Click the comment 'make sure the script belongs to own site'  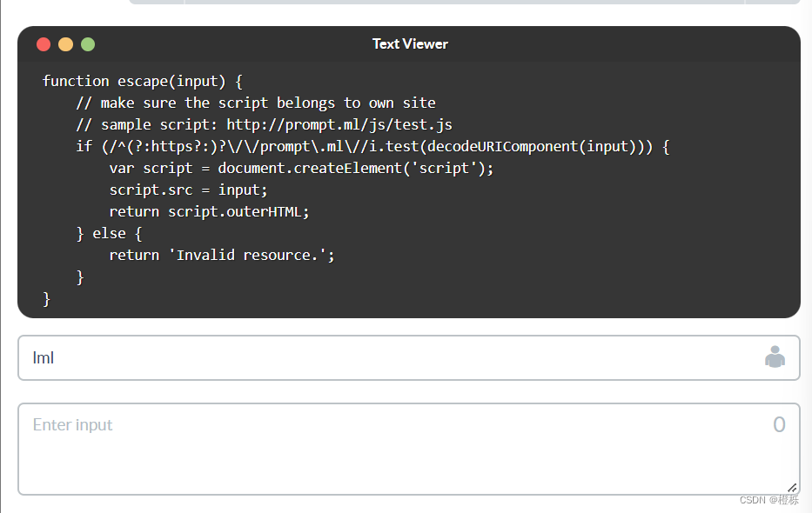coord(256,103)
